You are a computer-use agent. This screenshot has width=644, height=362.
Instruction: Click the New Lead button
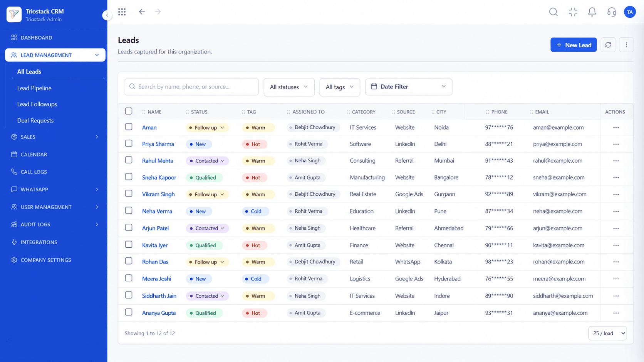574,45
